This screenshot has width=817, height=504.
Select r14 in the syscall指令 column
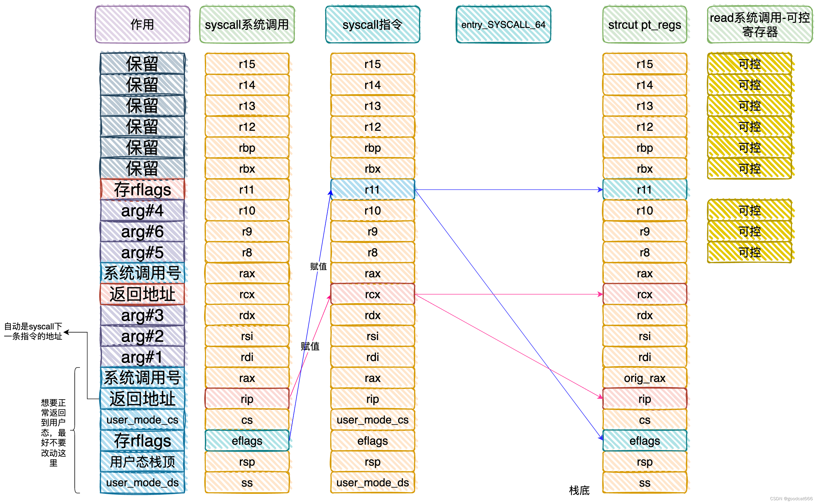(373, 85)
